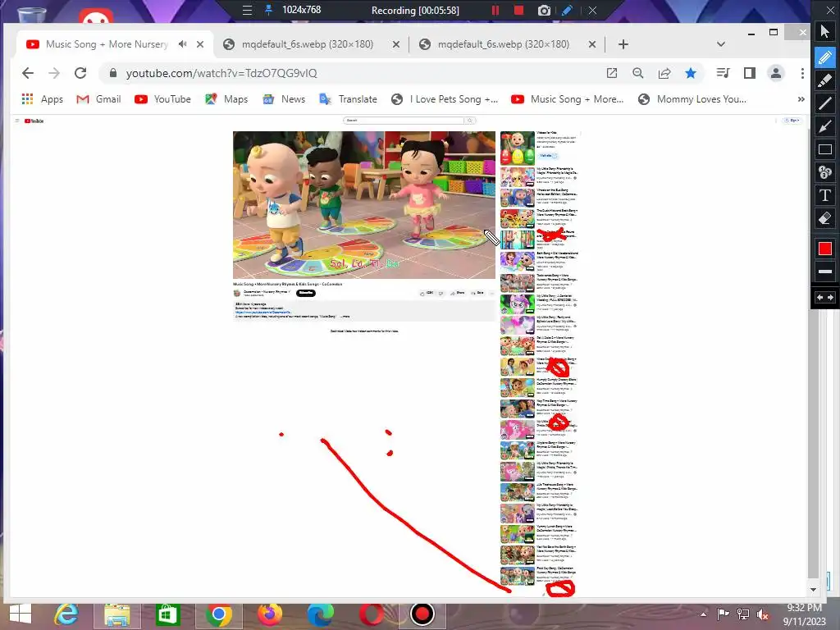Viewport: 840px width, 630px height.
Task: Close the second mqdefault_6s.webp tab
Action: [592, 44]
